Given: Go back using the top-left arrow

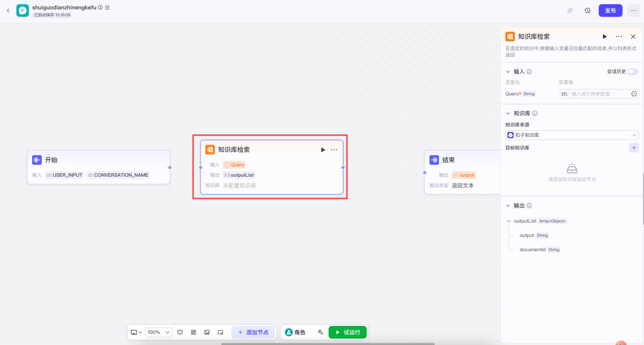Looking at the screenshot, I should click(x=8, y=11).
